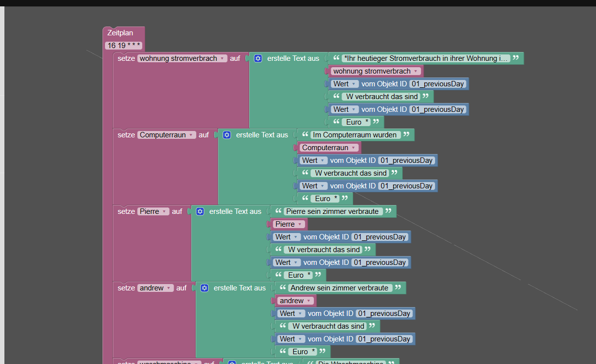Select second 01_previousDay object ID in Computerraum block
596x364 pixels.
(x=407, y=186)
